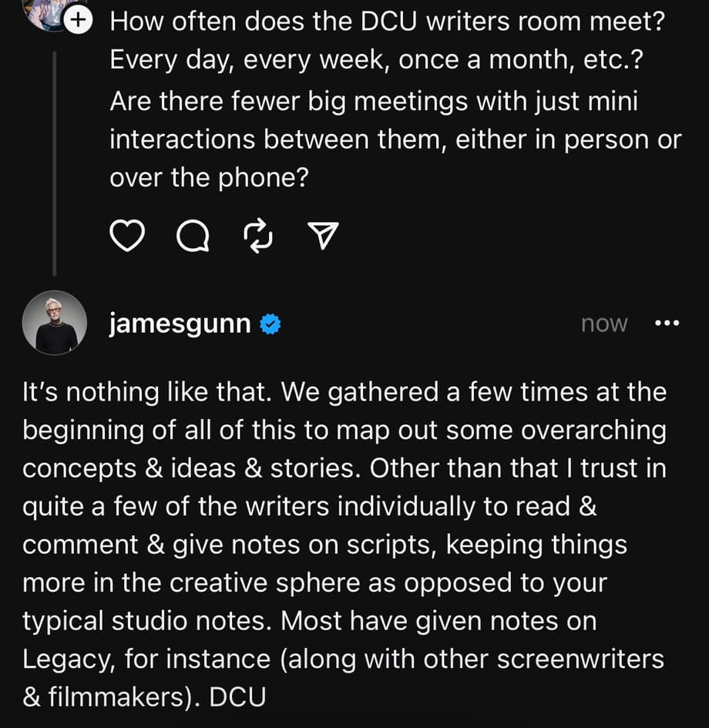709x728 pixels.
Task: Select the "over the phone?" text line
Action: point(209,178)
